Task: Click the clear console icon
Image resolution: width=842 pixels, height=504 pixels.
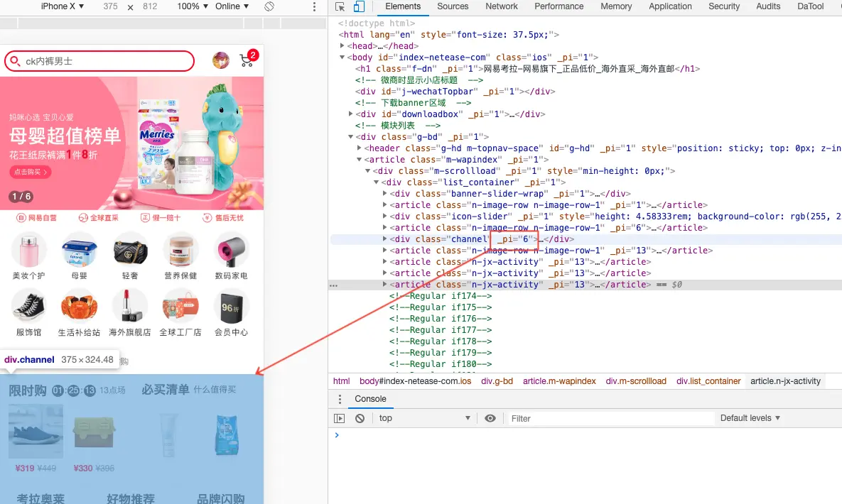Action: click(360, 418)
